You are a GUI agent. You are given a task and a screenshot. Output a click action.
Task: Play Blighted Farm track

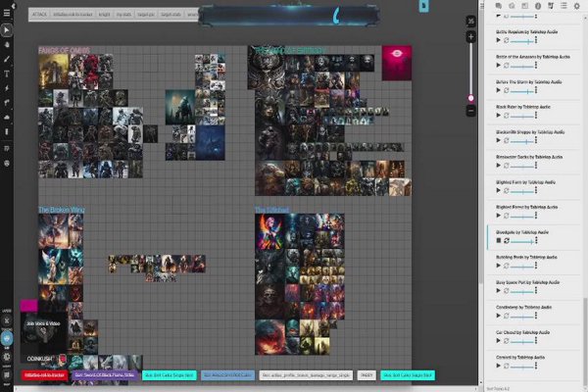point(499,190)
